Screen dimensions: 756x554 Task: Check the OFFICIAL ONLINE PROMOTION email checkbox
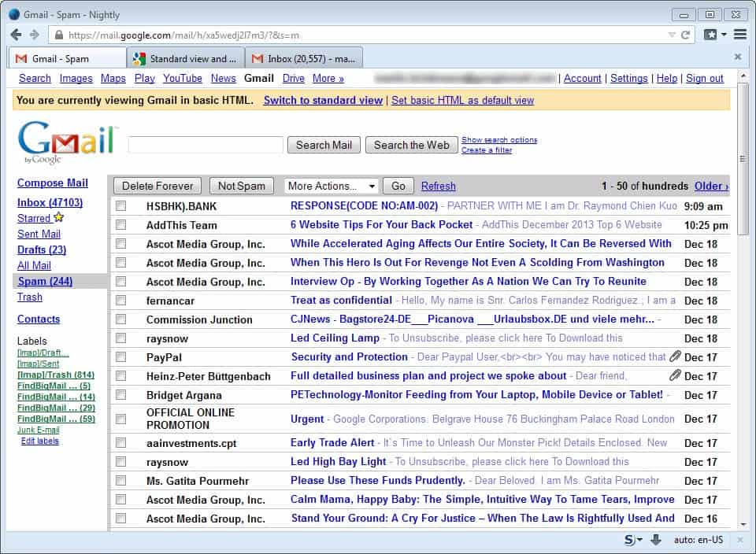pos(120,419)
